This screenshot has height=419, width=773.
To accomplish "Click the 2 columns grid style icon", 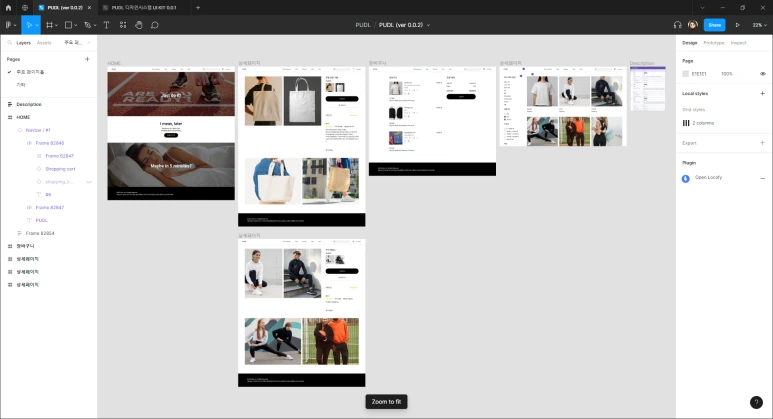I will 686,123.
